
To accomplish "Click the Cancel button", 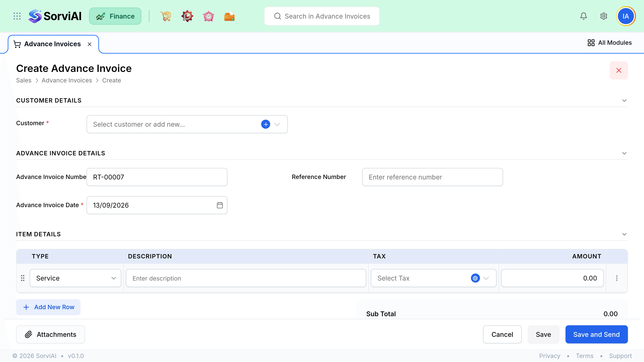I will tap(502, 334).
